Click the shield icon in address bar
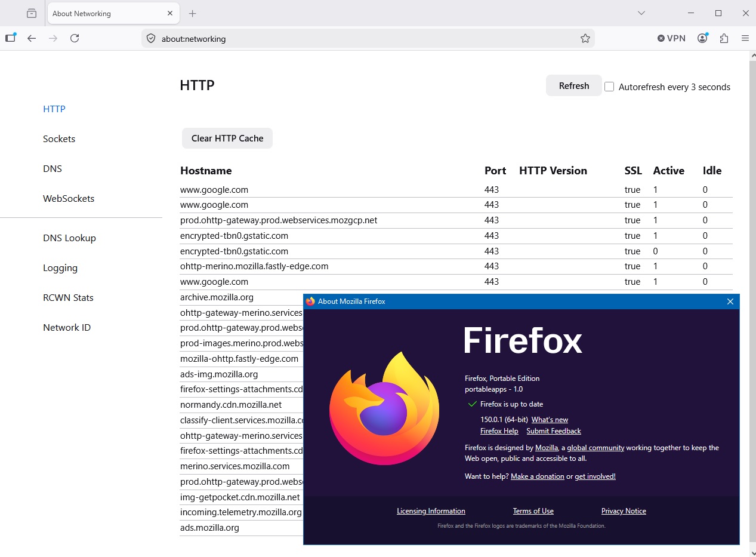Viewport: 756px width, 557px height. 151,38
